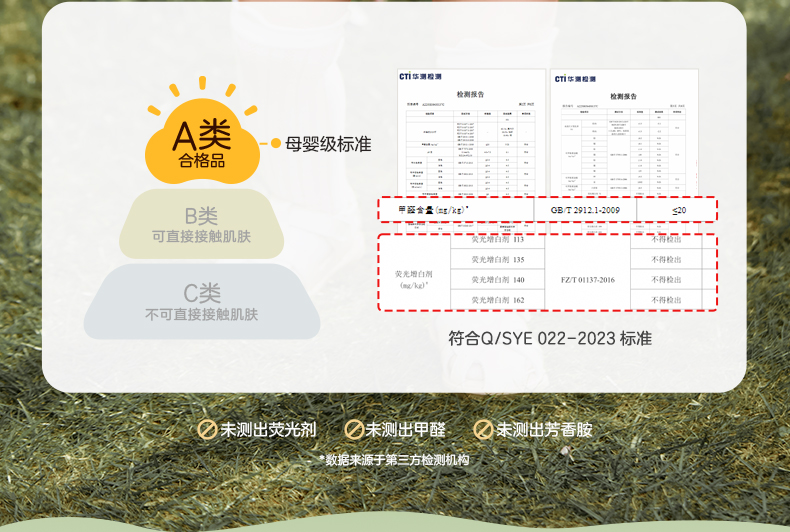The width and height of the screenshot is (790, 532).
Task: Open the left CTI 检测报告 thumbnail
Action: tap(471, 134)
